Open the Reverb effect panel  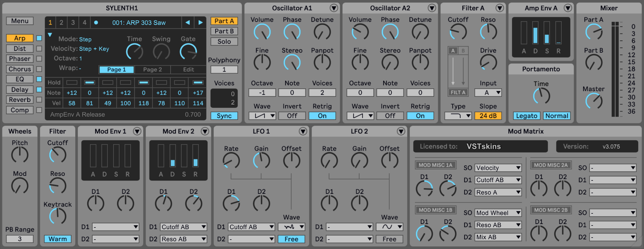click(20, 99)
